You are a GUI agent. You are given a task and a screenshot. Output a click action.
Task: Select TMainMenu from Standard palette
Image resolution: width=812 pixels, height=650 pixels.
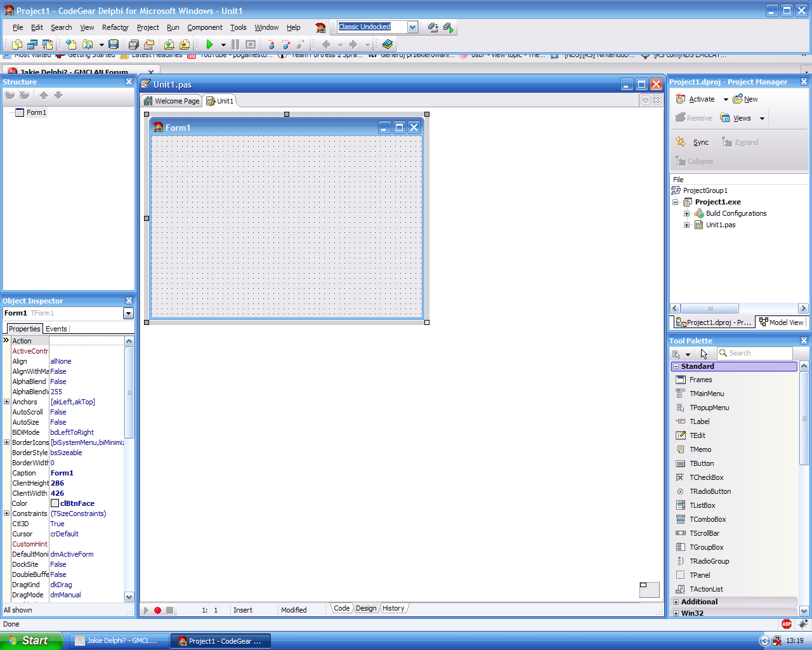click(x=707, y=394)
